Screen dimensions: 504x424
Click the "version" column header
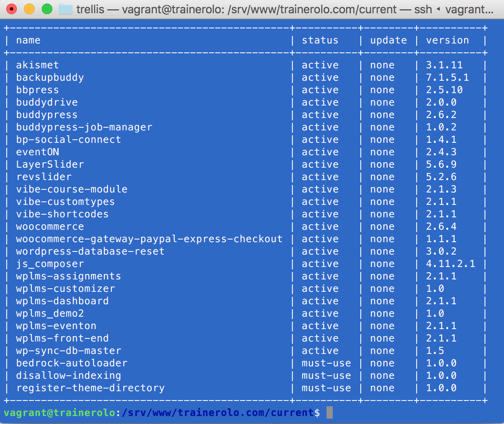point(447,40)
